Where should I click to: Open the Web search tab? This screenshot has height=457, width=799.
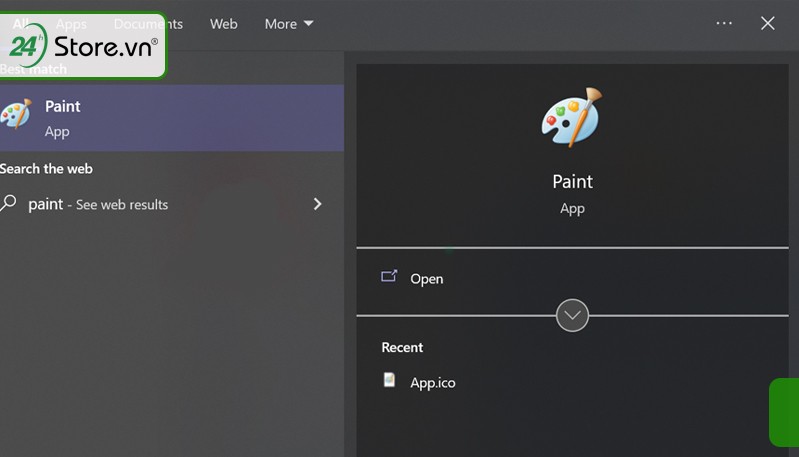223,24
